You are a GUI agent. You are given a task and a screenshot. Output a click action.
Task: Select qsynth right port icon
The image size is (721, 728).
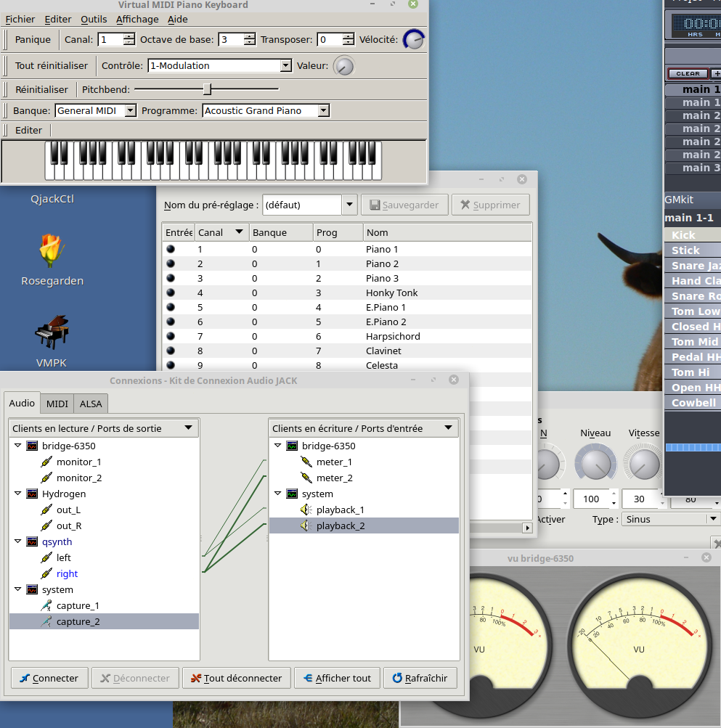point(46,573)
